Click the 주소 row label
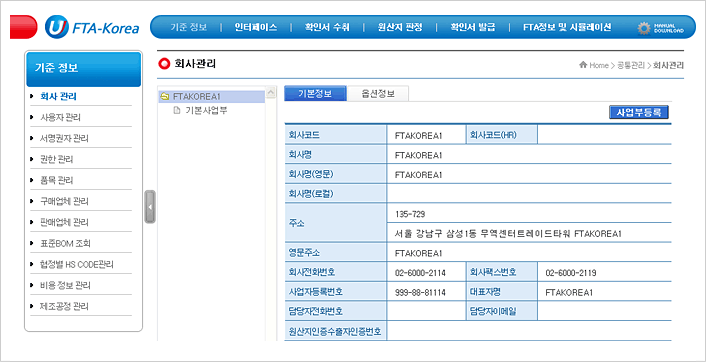This screenshot has width=706, height=362. [296, 223]
